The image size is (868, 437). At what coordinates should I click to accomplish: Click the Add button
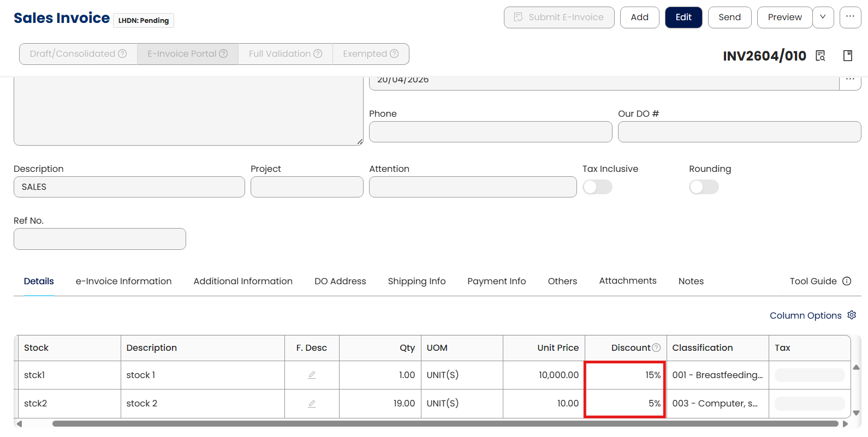[639, 17]
